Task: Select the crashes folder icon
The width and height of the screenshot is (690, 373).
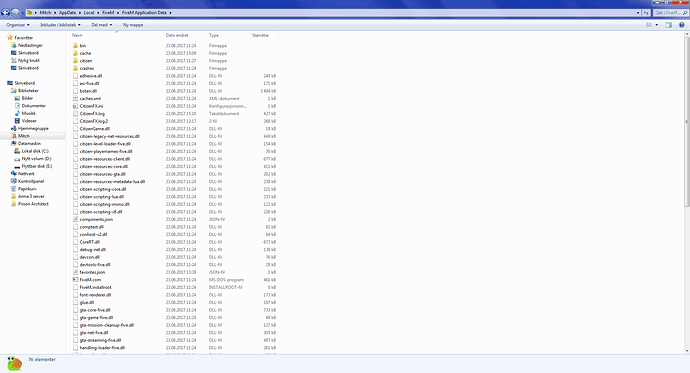Action: (x=75, y=68)
